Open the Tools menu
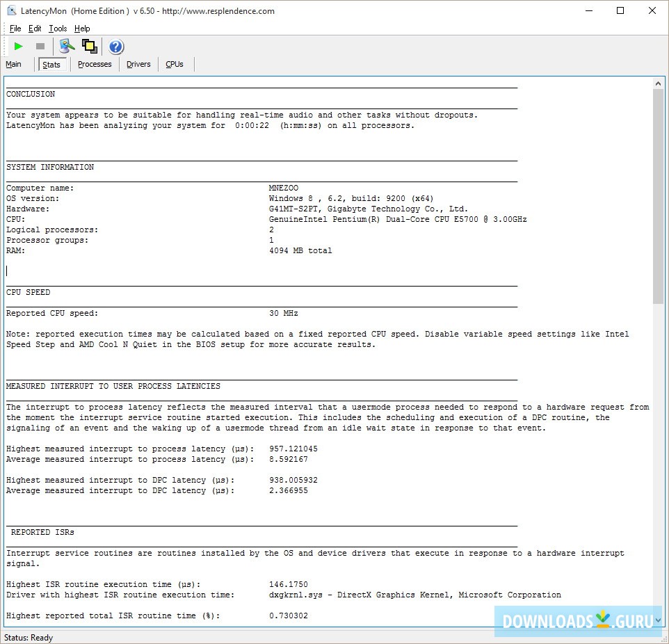 58,29
